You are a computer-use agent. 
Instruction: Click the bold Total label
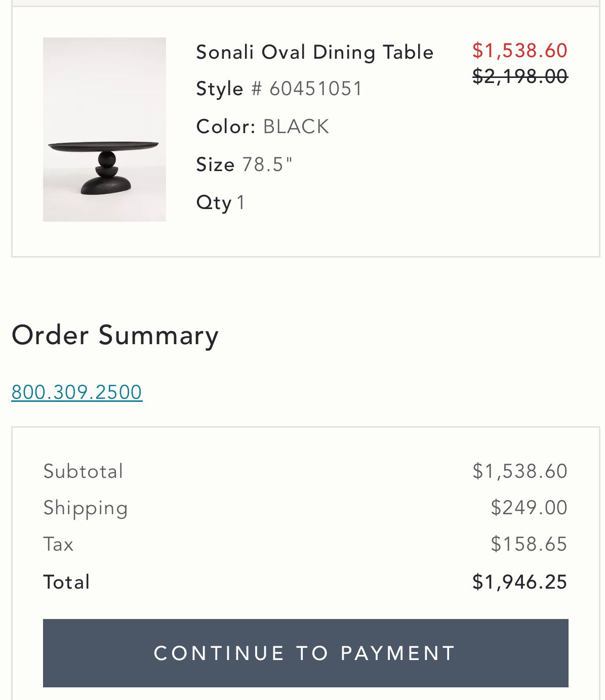66,582
